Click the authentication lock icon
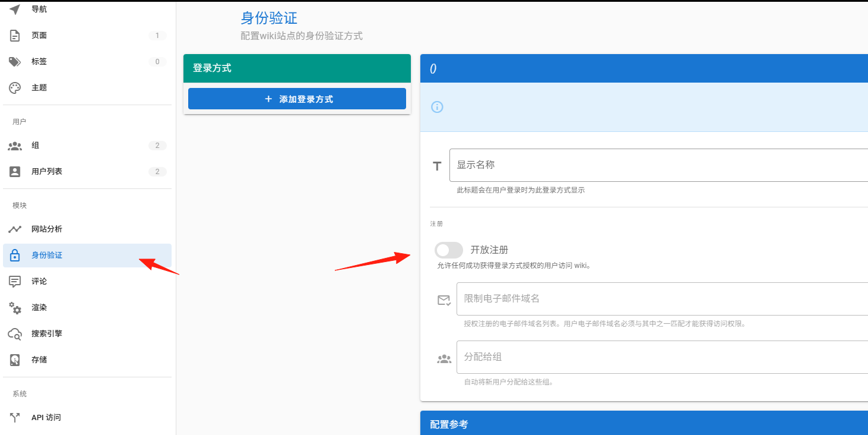868x435 pixels. point(15,256)
